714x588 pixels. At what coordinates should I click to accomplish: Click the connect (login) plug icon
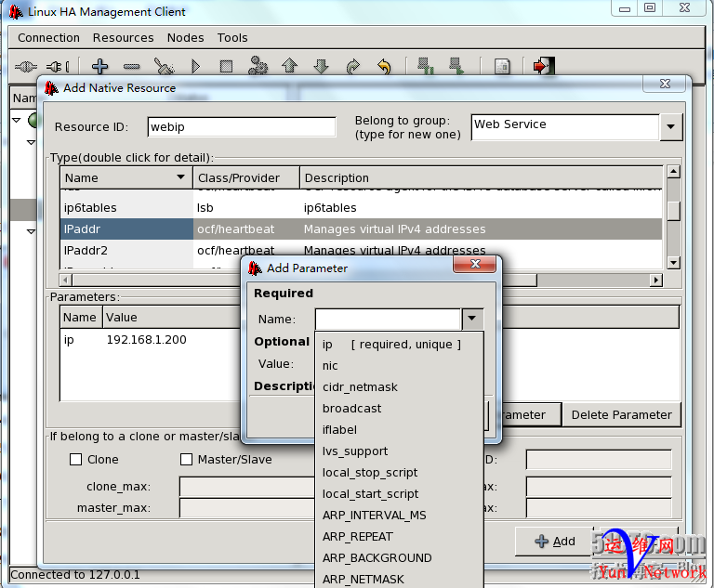coord(26,67)
